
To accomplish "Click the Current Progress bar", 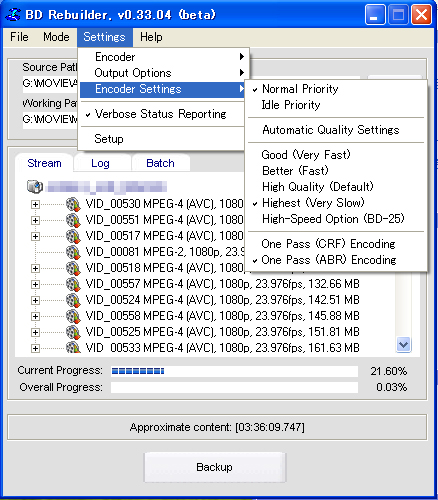I will [x=234, y=371].
